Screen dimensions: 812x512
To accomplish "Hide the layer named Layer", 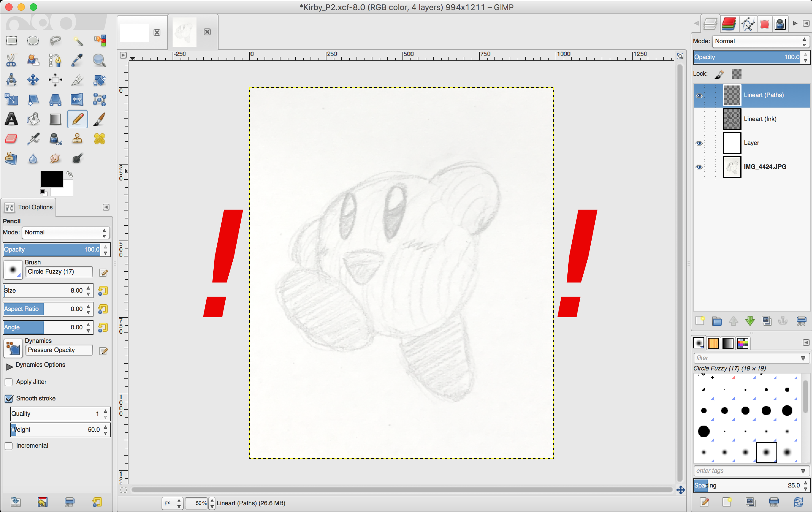I will (x=700, y=143).
